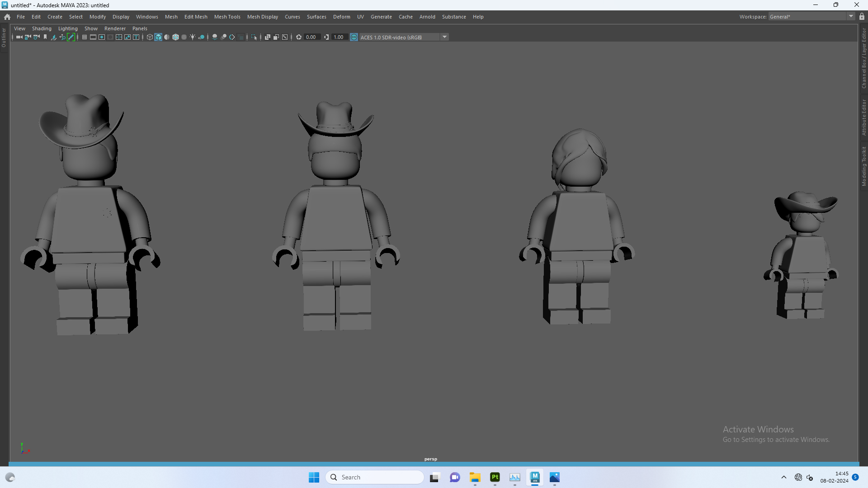The width and height of the screenshot is (868, 488).
Task: Switch to Wireframe display icon
Action: pyautogui.click(x=150, y=37)
